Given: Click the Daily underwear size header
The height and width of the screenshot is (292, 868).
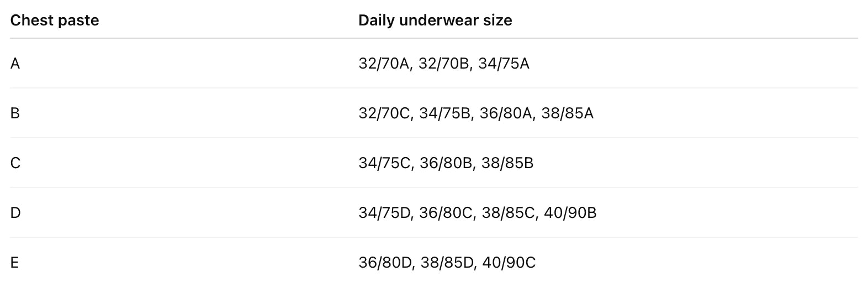Looking at the screenshot, I should click(435, 20).
